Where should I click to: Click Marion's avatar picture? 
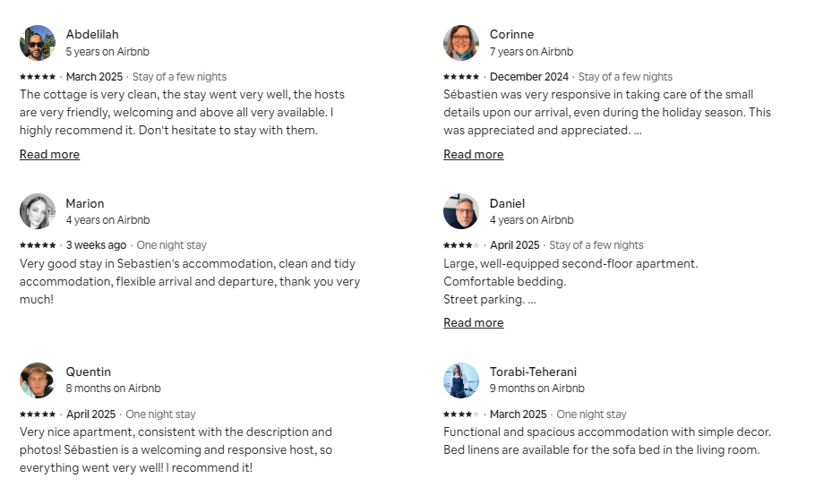pyautogui.click(x=38, y=211)
